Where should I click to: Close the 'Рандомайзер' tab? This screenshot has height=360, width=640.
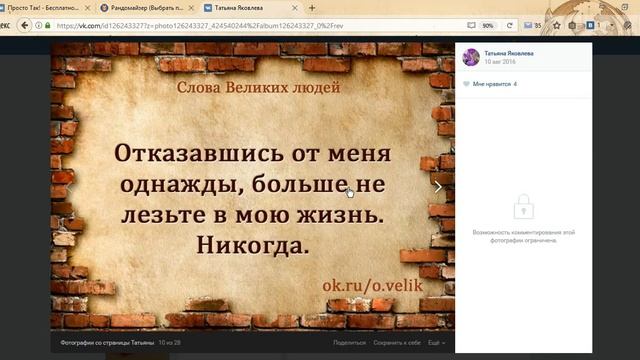(191, 8)
